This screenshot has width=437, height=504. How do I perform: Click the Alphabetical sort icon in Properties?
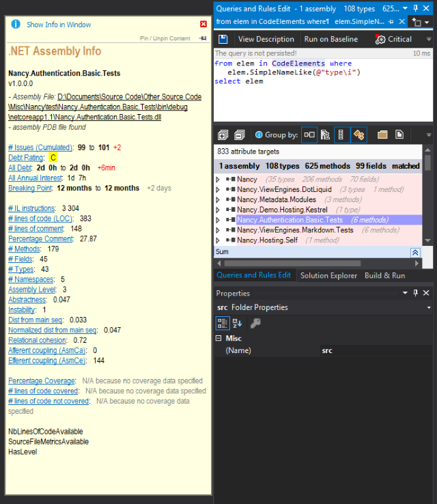(237, 323)
